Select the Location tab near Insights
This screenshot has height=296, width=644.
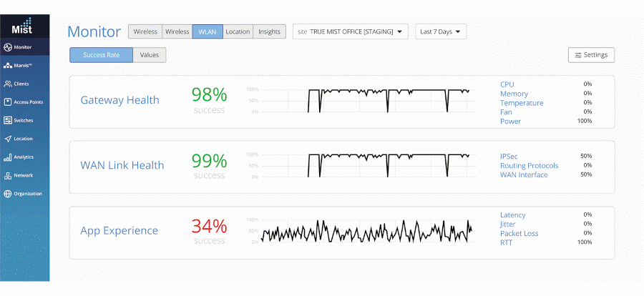(238, 31)
